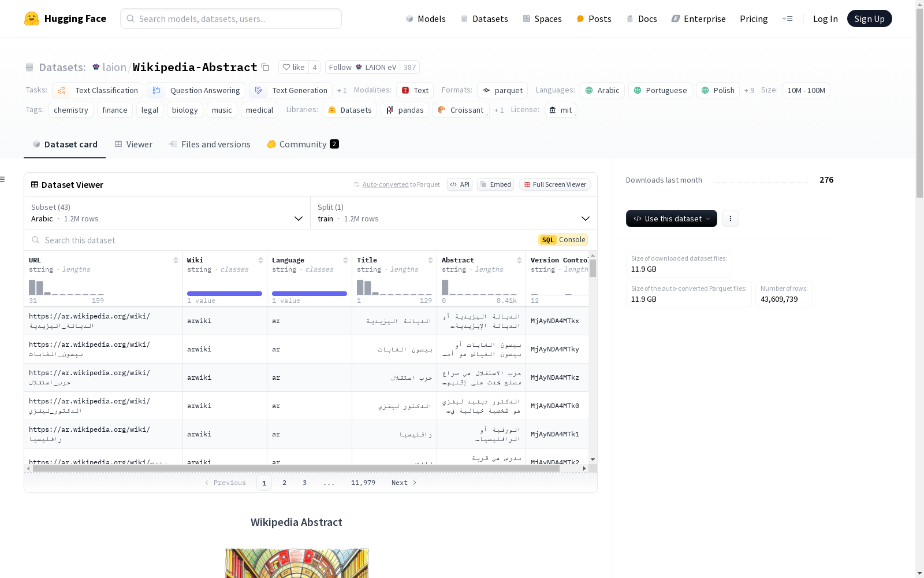This screenshot has width=924, height=578.
Task: Open the API button in Dataset Viewer
Action: coord(460,184)
